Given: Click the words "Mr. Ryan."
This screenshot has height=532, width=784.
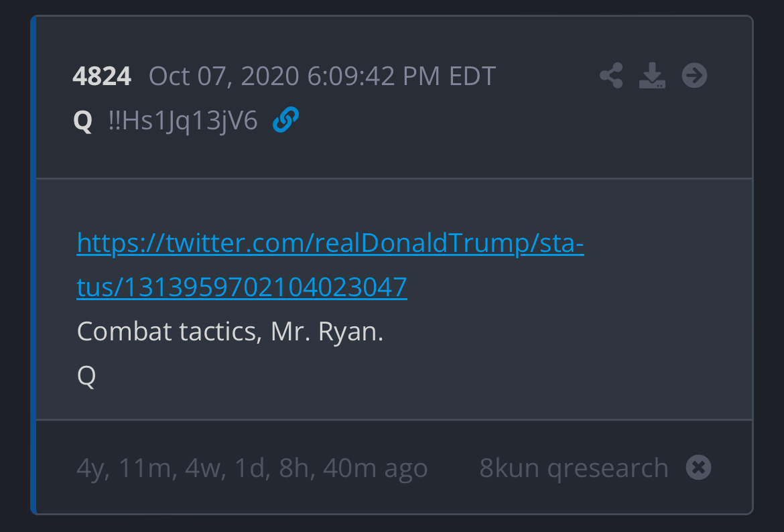Looking at the screenshot, I should coord(327,332).
